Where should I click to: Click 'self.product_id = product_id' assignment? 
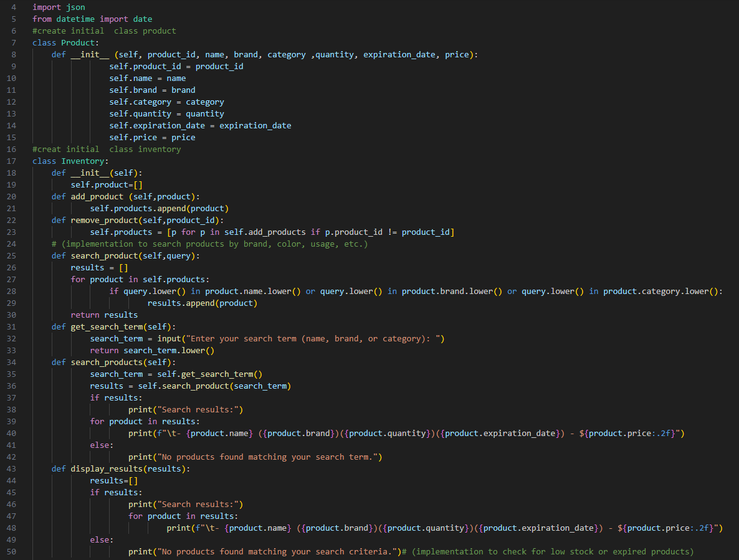[x=176, y=67]
